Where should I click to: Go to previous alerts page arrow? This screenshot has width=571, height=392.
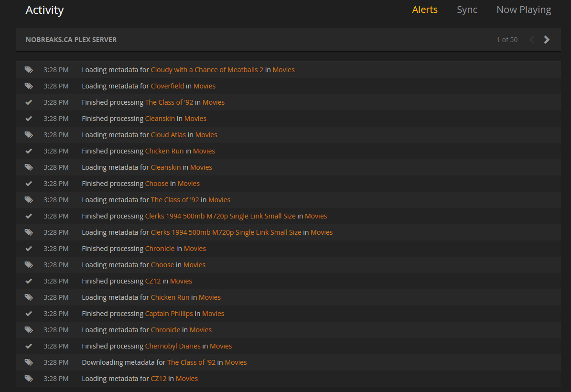[x=532, y=40]
